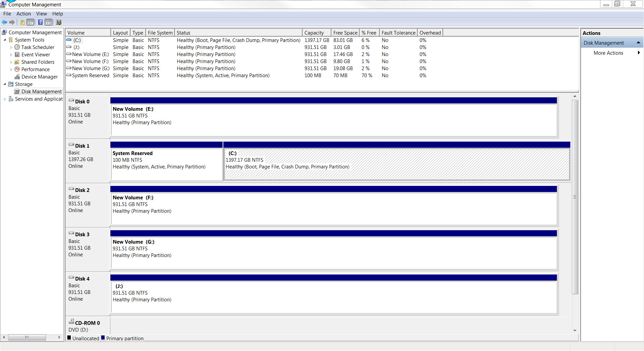Viewport: 644px width, 351px height.
Task: Sort by the Layout column header
Action: tap(120, 33)
